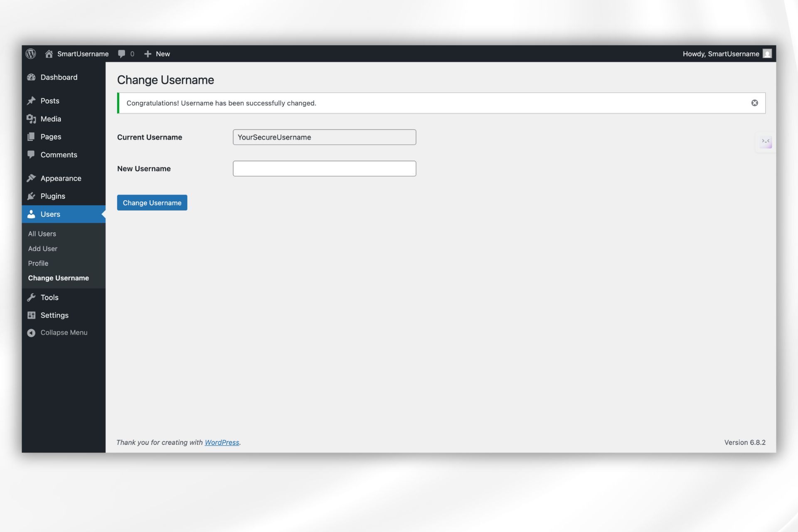
Task: Select All Users submenu item
Action: click(42, 234)
